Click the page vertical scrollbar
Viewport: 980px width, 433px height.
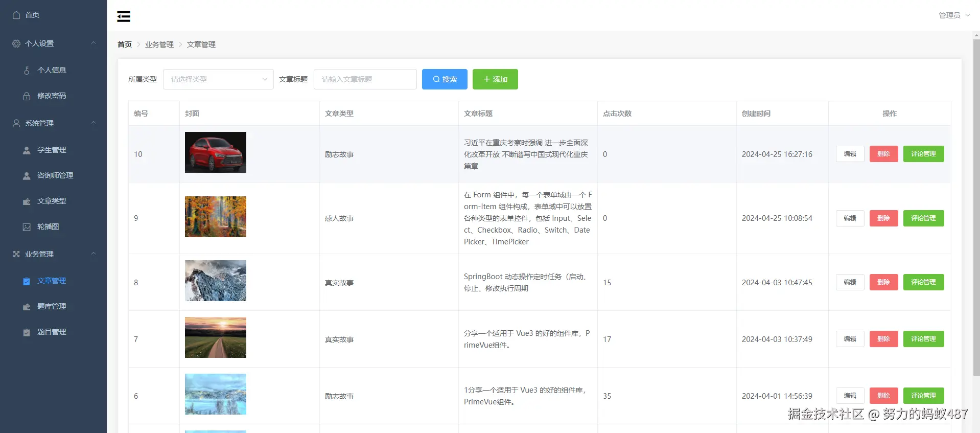click(976, 207)
